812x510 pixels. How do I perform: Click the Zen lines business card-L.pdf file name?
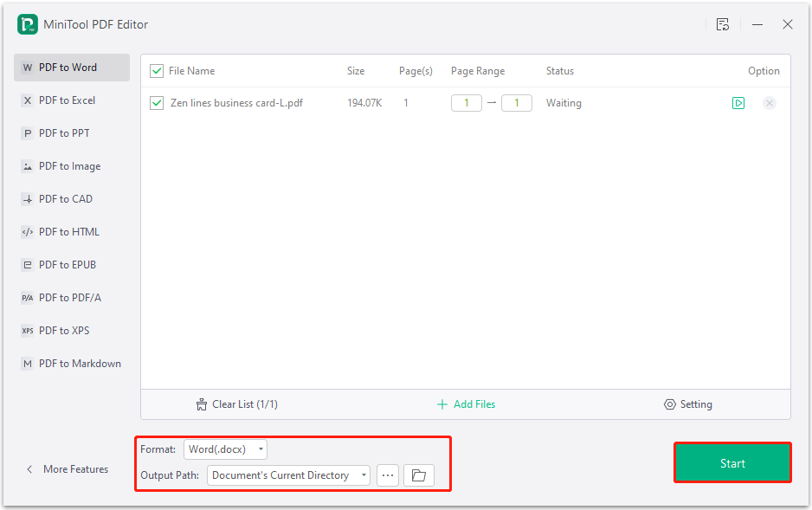click(236, 103)
